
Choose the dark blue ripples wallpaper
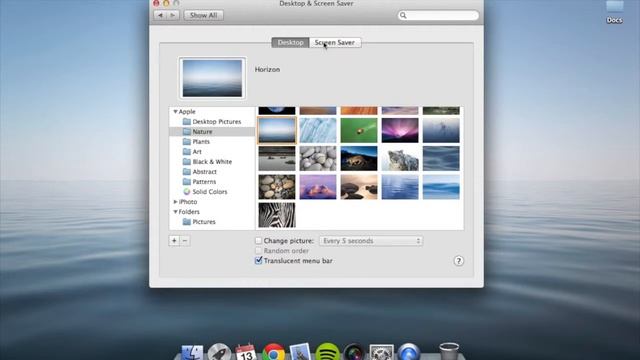(441, 159)
